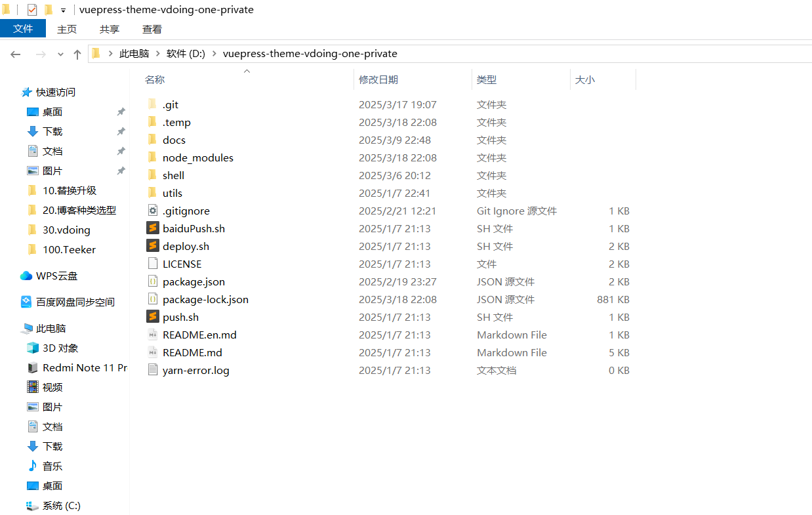
Task: Click the WPS云盘 cloud icon
Action: click(26, 276)
